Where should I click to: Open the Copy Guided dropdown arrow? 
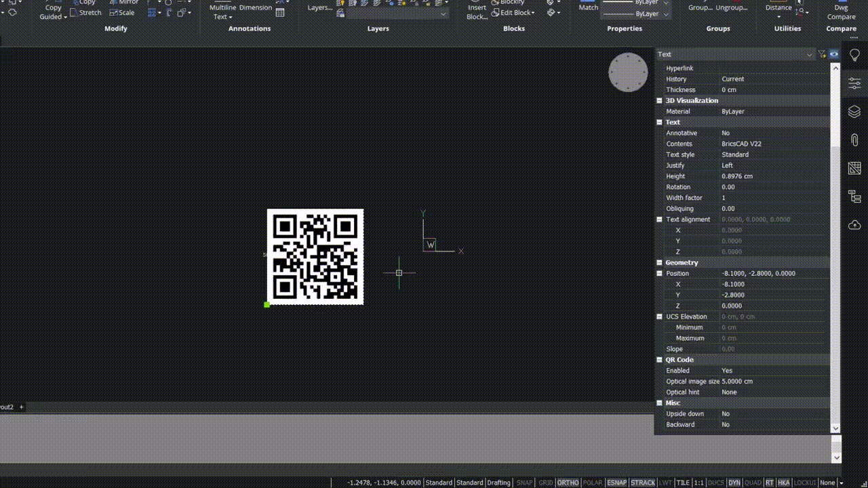tap(66, 17)
